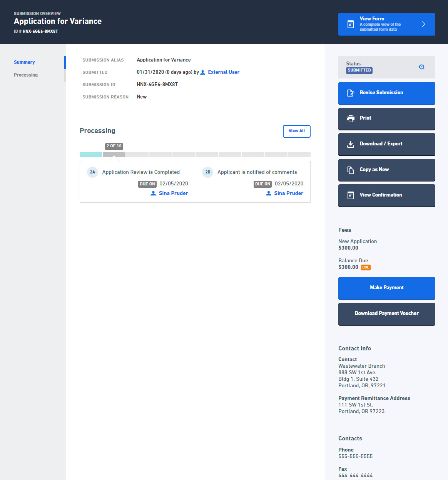This screenshot has height=480, width=448.
Task: Click the user icon beside External User
Action: pyautogui.click(x=203, y=72)
